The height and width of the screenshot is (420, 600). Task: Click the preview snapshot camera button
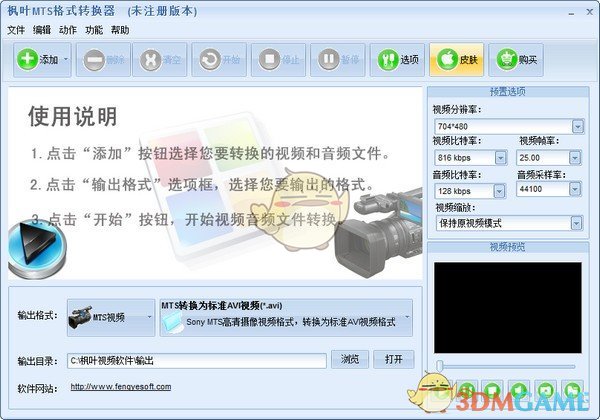coord(545,391)
